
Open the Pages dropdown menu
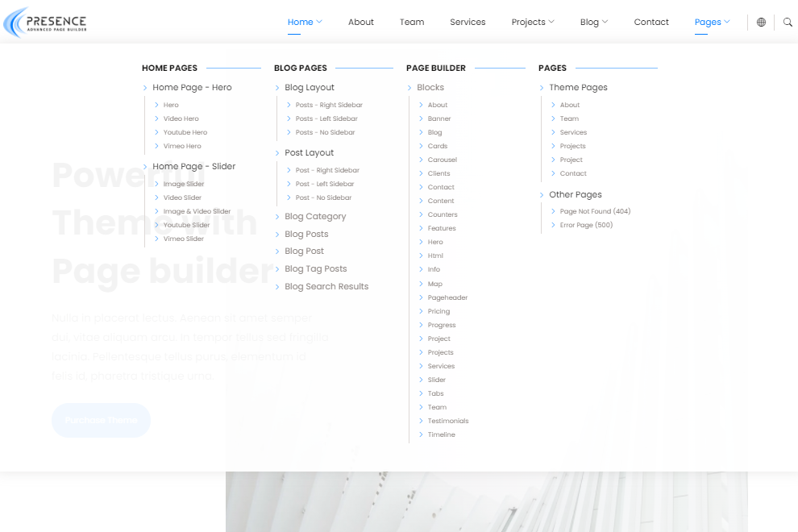click(712, 22)
